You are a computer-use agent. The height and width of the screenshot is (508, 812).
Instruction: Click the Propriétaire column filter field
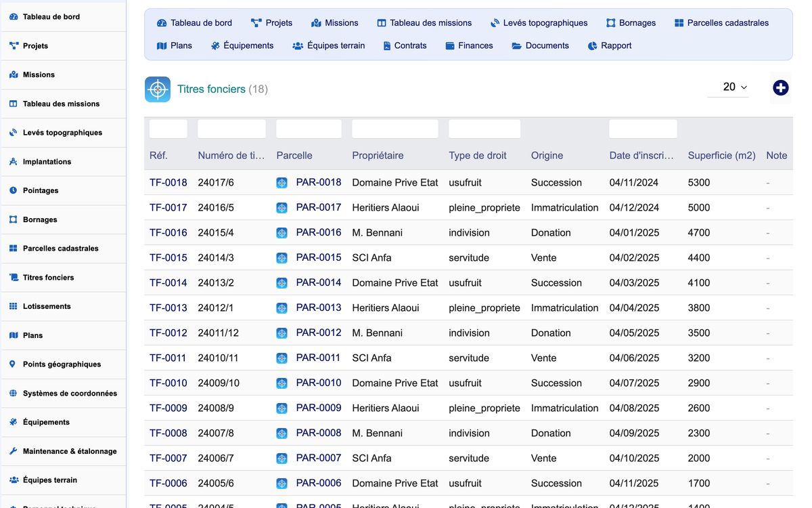click(x=395, y=129)
